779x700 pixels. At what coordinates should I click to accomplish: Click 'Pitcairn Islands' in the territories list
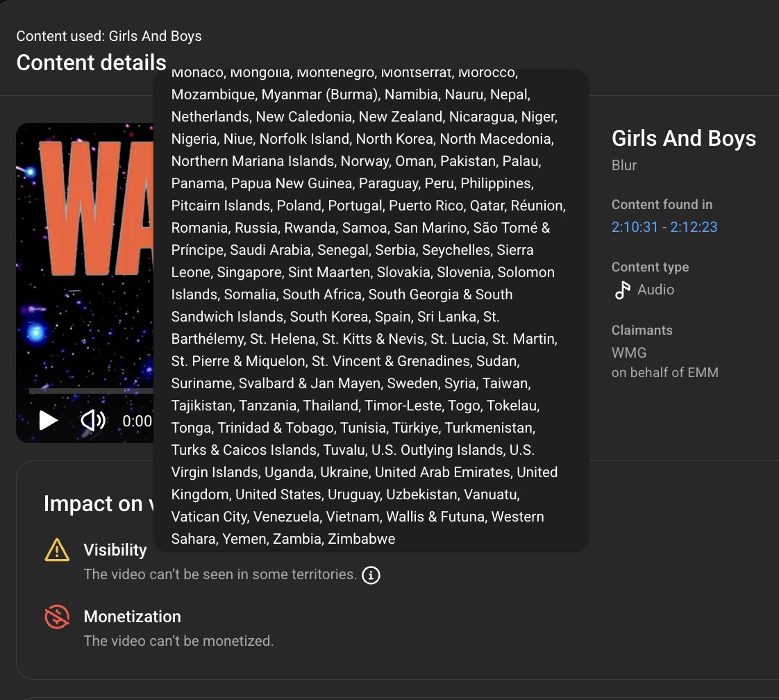(221, 206)
